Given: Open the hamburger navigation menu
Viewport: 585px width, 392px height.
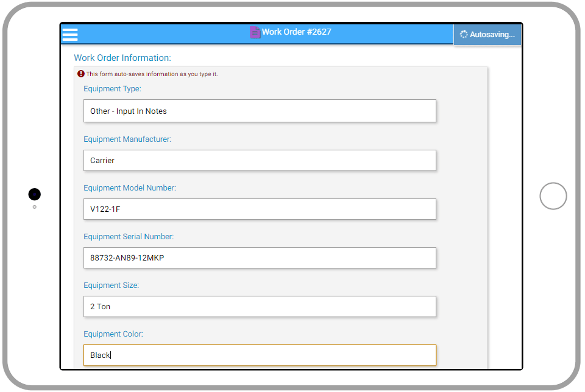Looking at the screenshot, I should click(x=69, y=35).
